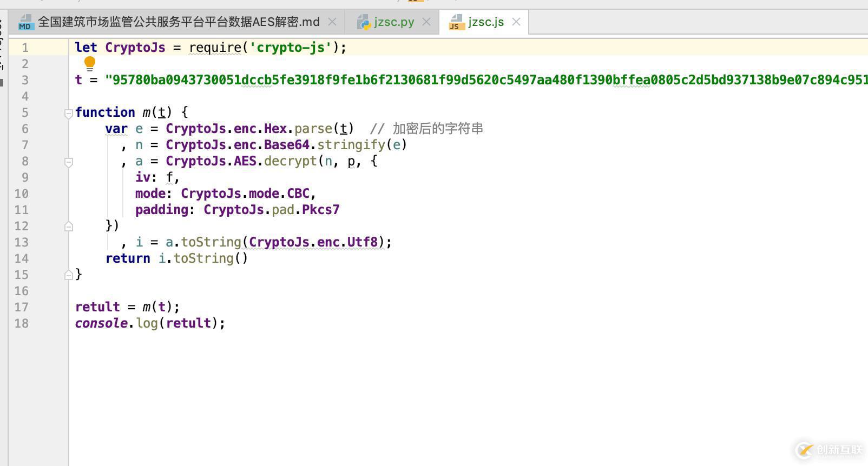Screen dimensions: 868x466
Task: Click 'mode' property key on line 10
Action: (x=150, y=194)
